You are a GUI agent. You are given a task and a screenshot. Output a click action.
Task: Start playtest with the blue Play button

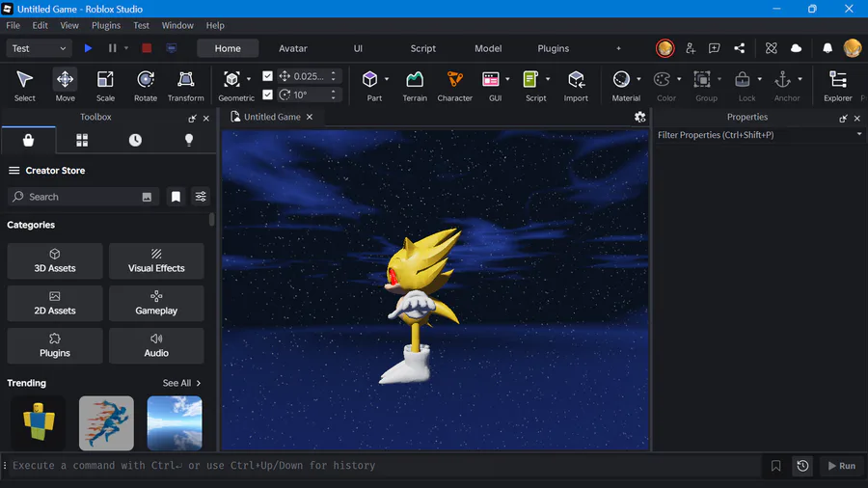[x=88, y=48]
